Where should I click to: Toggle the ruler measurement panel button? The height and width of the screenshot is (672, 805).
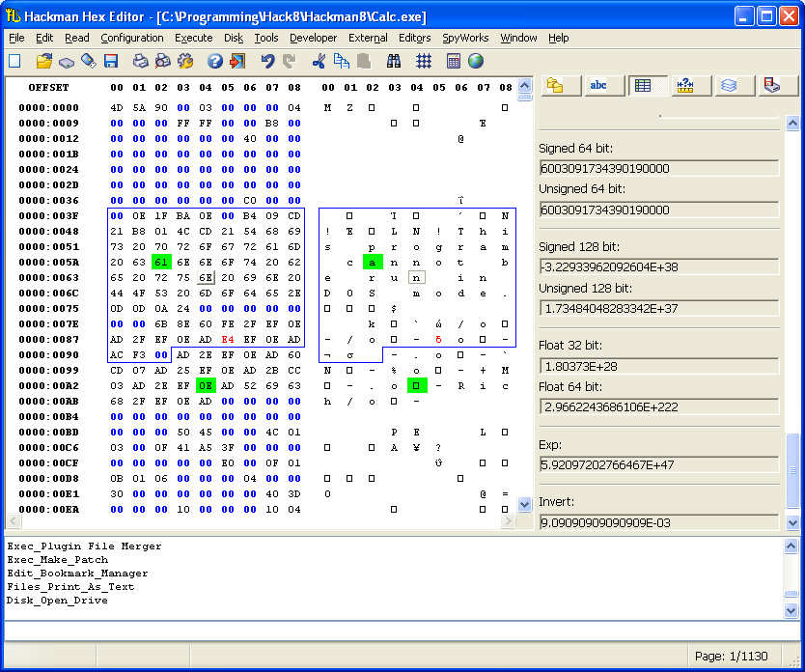(x=685, y=85)
